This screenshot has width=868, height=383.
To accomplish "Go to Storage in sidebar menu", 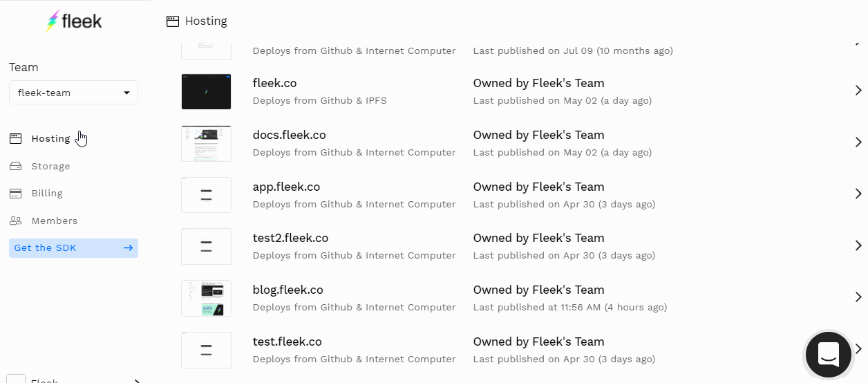I will (x=50, y=166).
